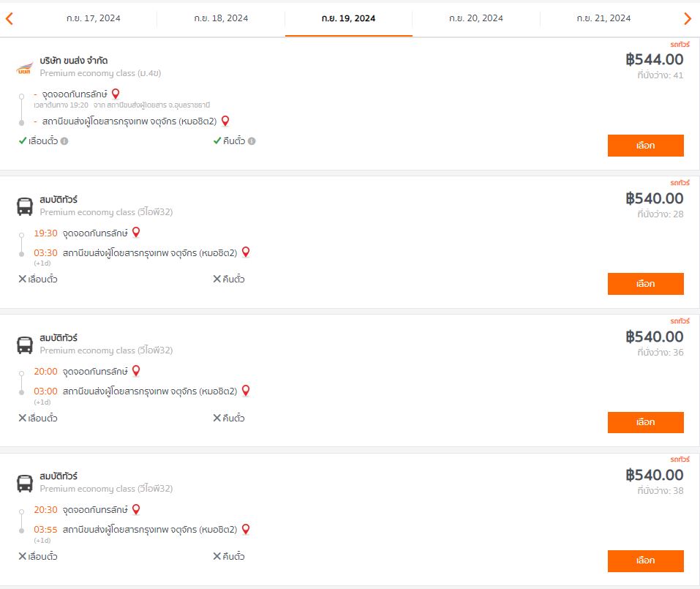
Task: Click the next dates right arrow
Action: 688,19
